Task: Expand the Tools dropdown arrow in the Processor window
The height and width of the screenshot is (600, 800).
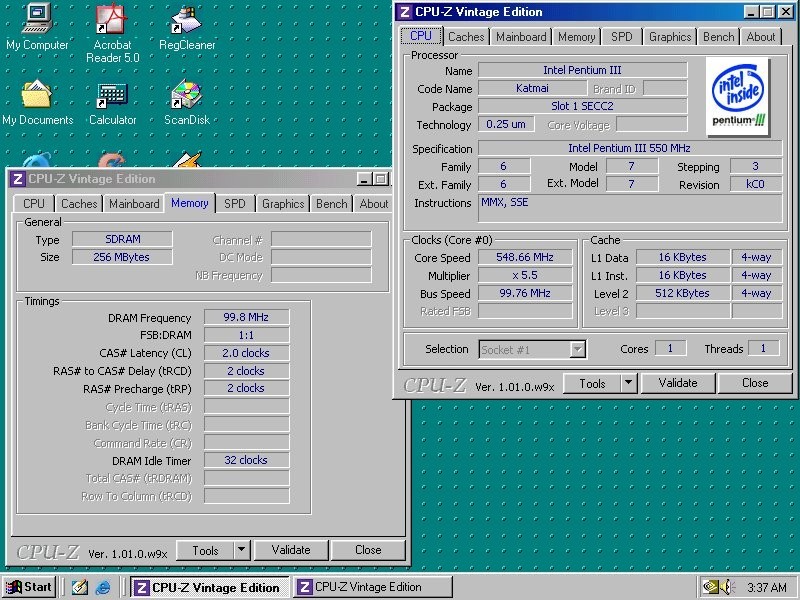Action: click(x=628, y=383)
